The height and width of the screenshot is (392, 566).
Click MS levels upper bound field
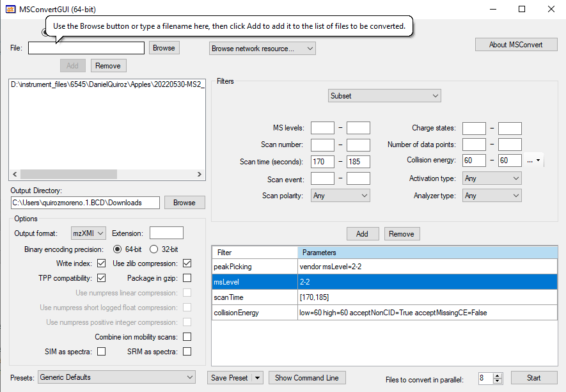[358, 128]
